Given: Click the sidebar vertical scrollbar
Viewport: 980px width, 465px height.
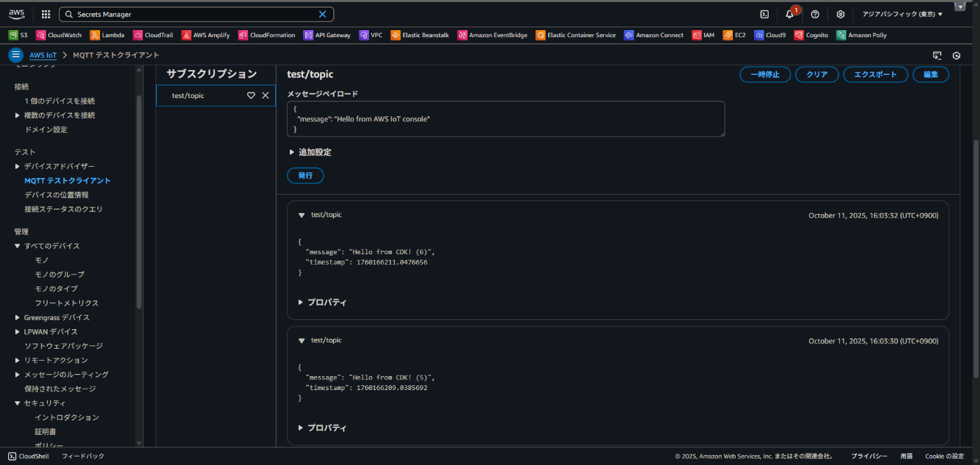Looking at the screenshot, I should click(x=139, y=202).
